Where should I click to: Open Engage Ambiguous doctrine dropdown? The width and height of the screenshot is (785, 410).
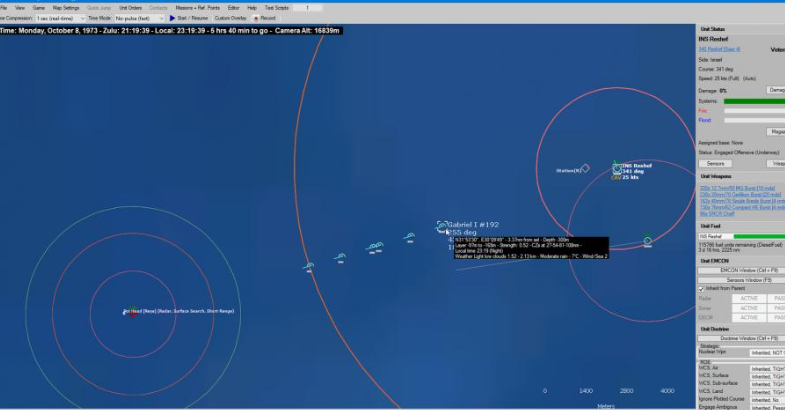[x=767, y=407]
